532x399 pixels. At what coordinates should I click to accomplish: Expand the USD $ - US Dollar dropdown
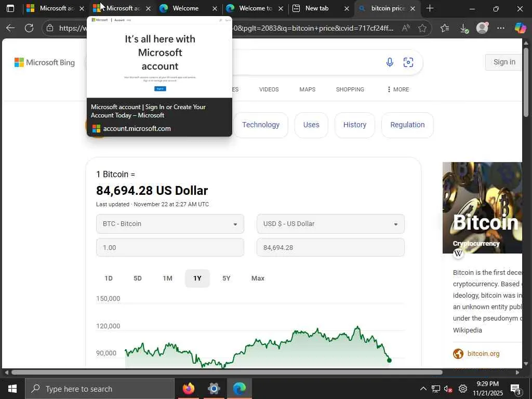pyautogui.click(x=330, y=224)
